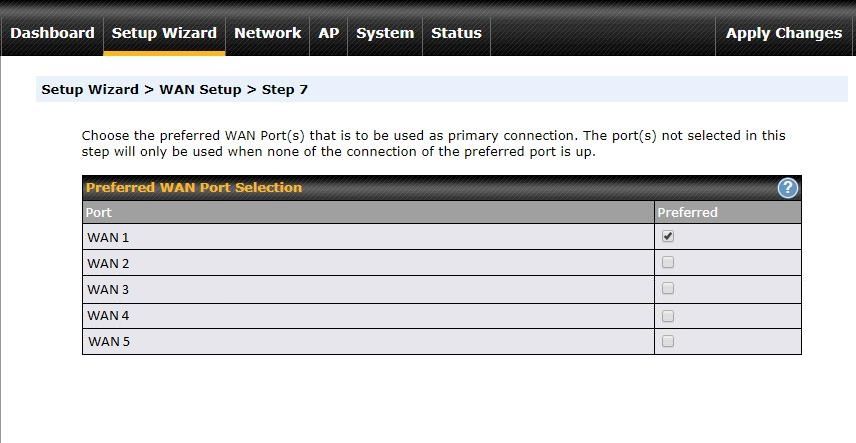Enable WAN 2 as preferred port

click(x=668, y=263)
